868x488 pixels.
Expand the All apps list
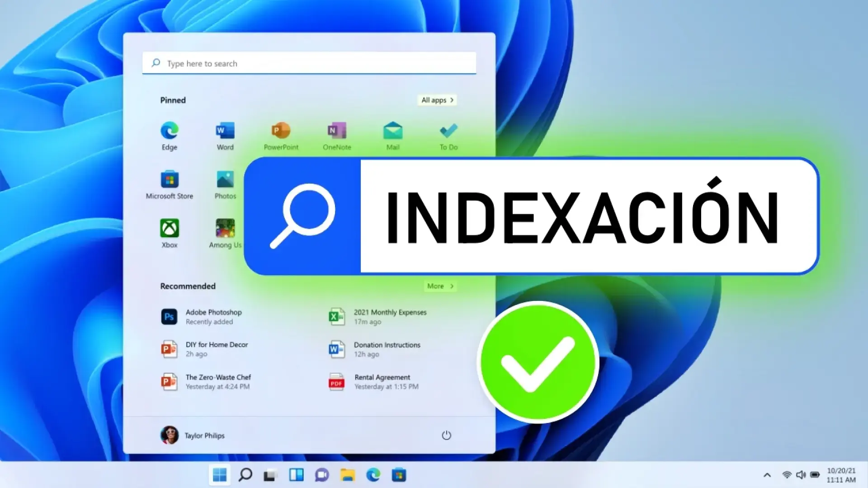point(436,100)
